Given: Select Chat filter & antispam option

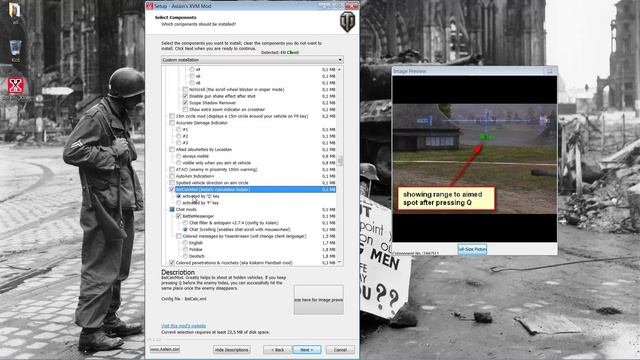Looking at the screenshot, I should point(185,223).
